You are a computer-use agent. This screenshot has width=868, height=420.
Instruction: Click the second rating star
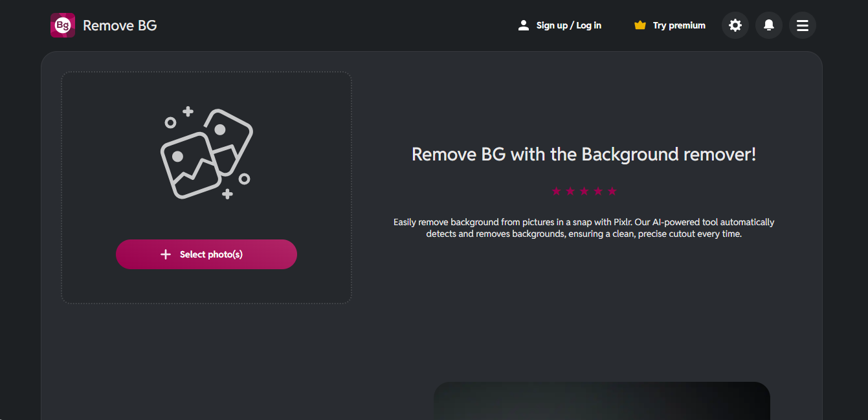570,191
